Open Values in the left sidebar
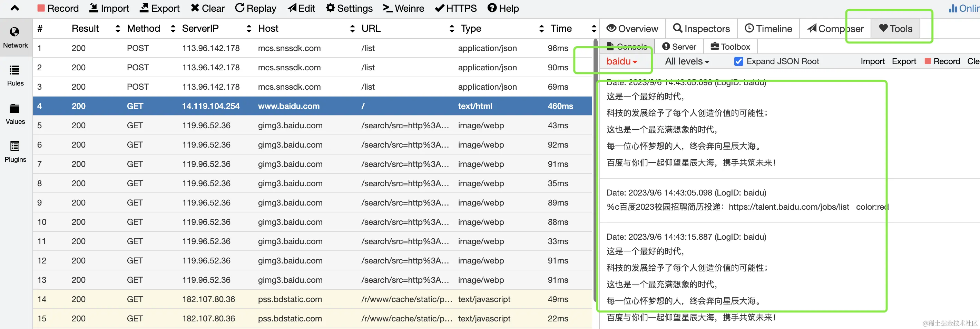This screenshot has height=329, width=980. 15,114
